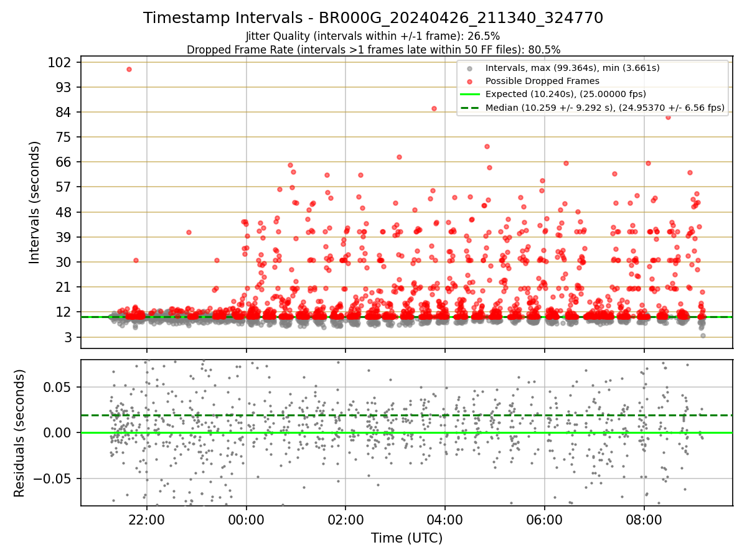Select the 'Dropped Frame Rate' subtitle line
Viewport: 747px width, 560px height.
374,49
